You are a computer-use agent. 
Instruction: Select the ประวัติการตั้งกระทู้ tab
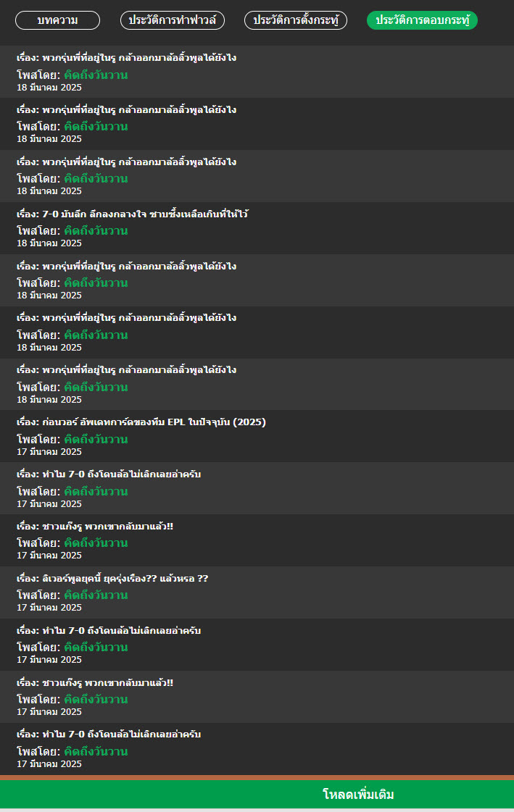(x=296, y=20)
